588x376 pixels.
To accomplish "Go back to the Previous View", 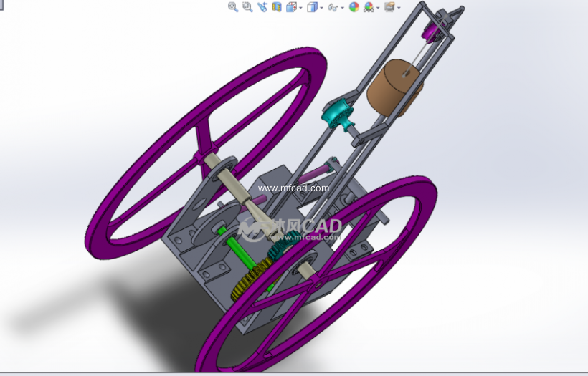I will (262, 6).
